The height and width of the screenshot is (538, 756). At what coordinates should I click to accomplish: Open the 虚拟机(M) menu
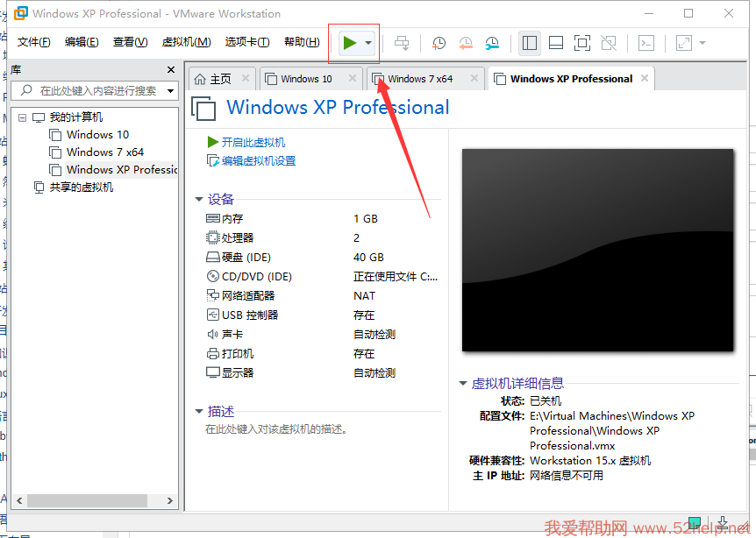tap(186, 42)
